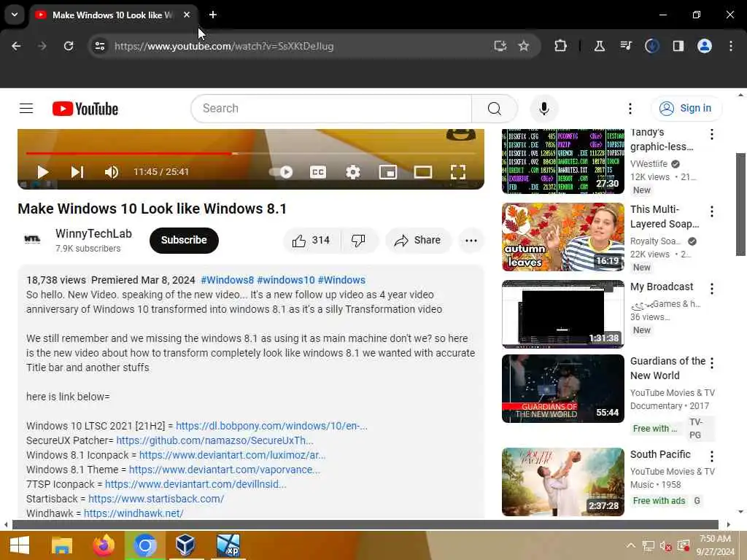Screen dimensions: 747x560
Task: Open the WinnyTechLab channel name
Action: (93, 234)
